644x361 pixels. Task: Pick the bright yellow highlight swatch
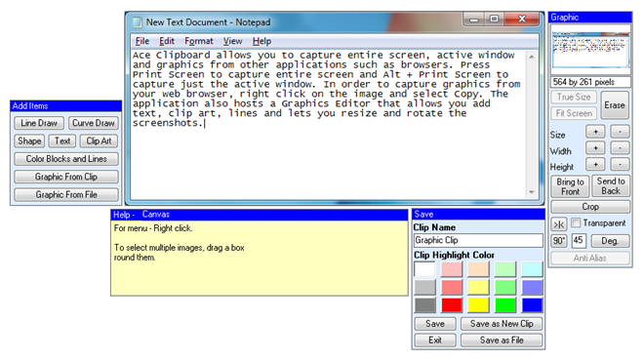click(478, 305)
